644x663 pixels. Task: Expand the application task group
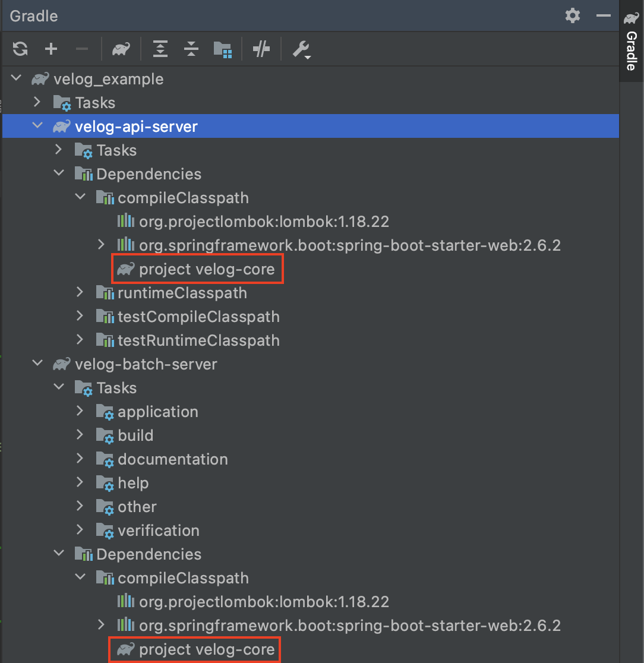80,411
